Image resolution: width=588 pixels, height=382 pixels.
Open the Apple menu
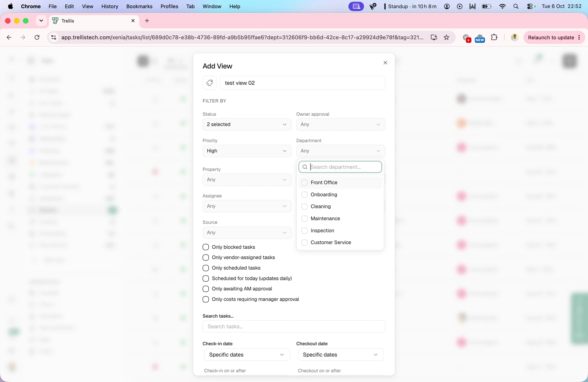click(10, 6)
